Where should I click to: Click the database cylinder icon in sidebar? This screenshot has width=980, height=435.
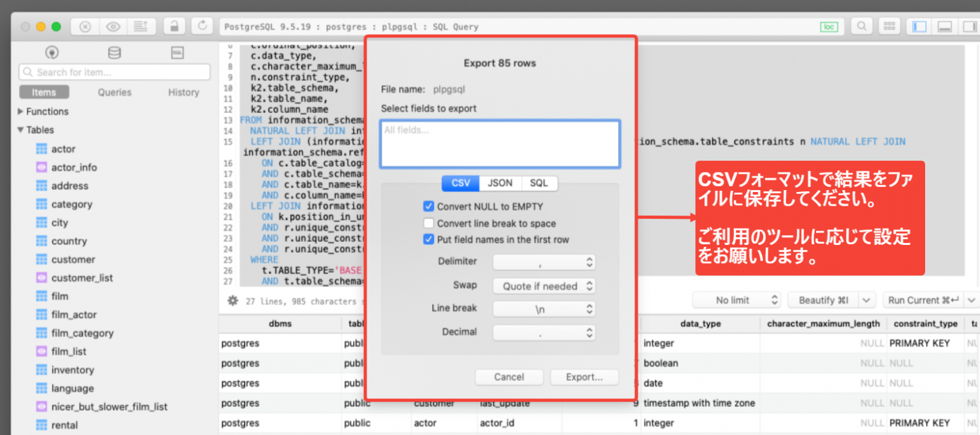pyautogui.click(x=114, y=53)
